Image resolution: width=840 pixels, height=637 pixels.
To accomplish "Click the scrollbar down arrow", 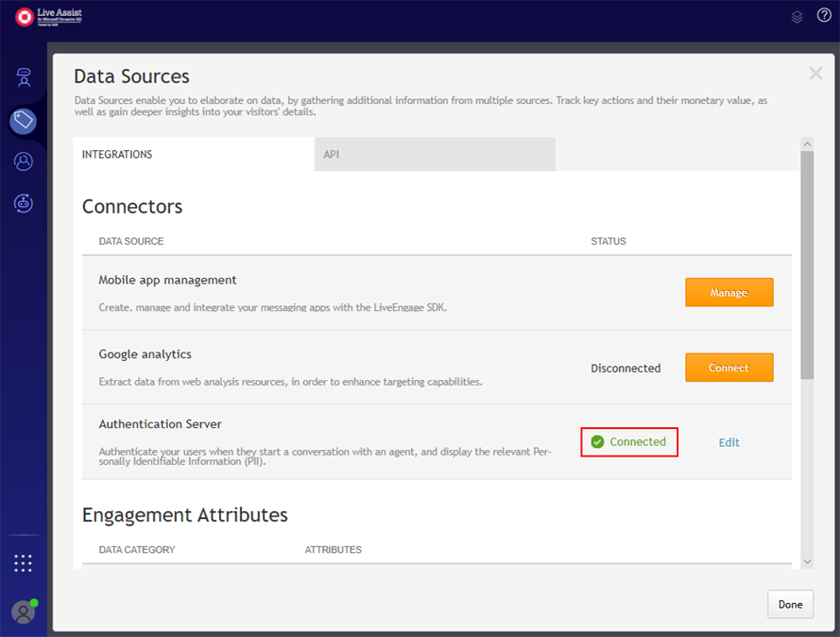I will [807, 561].
